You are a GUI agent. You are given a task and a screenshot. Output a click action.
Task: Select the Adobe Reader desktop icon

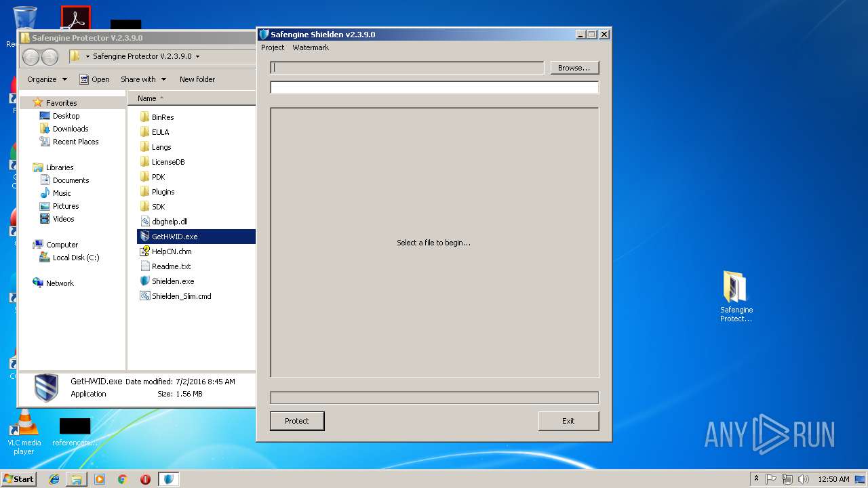[75, 18]
